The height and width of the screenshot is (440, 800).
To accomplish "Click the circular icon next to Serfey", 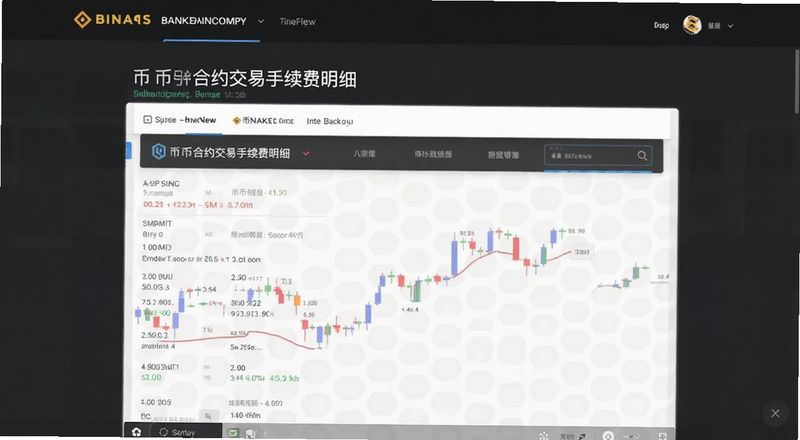I will (163, 432).
